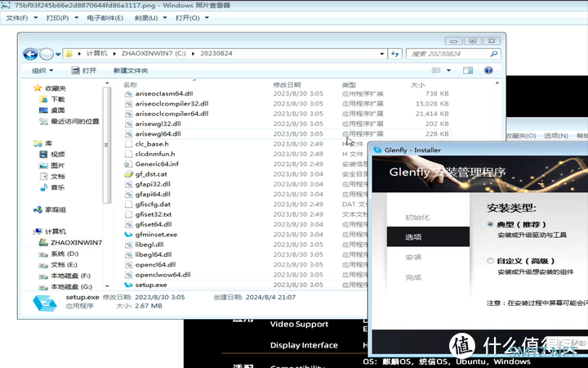The image size is (588, 368).
Task: Select the gf_dst.cat file icon
Action: click(129, 174)
